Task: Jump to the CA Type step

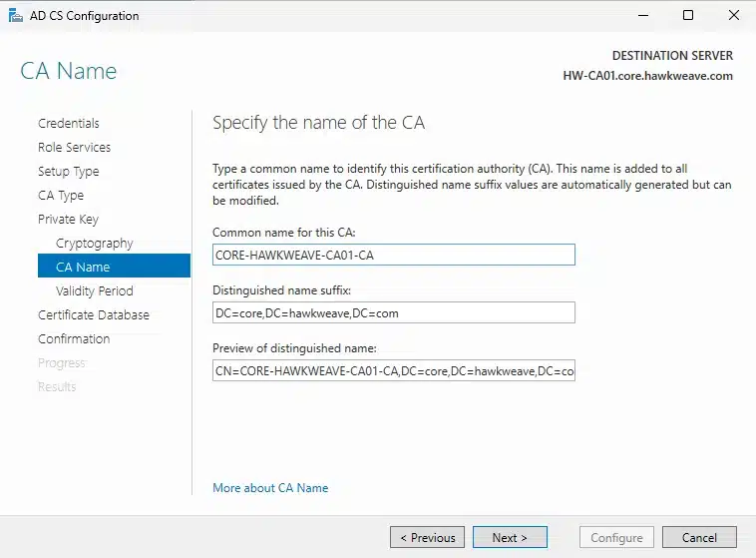Action: [x=61, y=196]
